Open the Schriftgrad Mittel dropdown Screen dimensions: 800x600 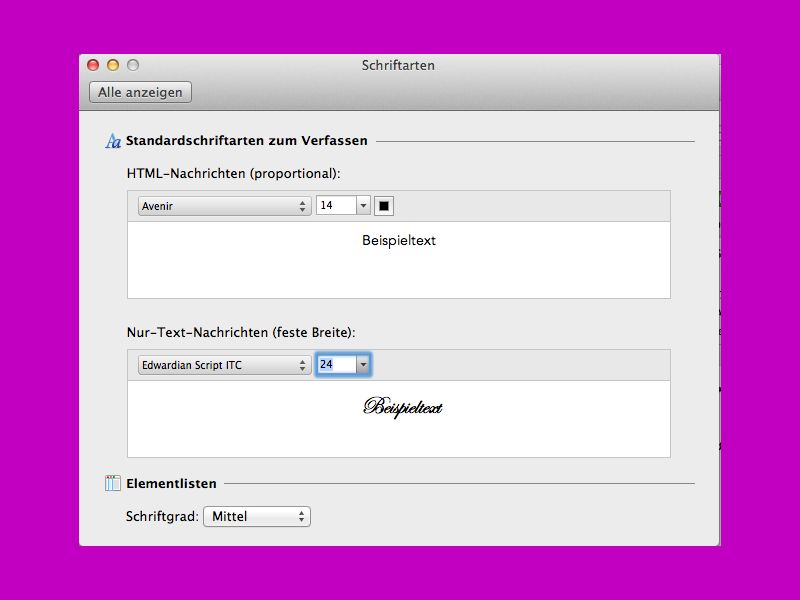(257, 516)
